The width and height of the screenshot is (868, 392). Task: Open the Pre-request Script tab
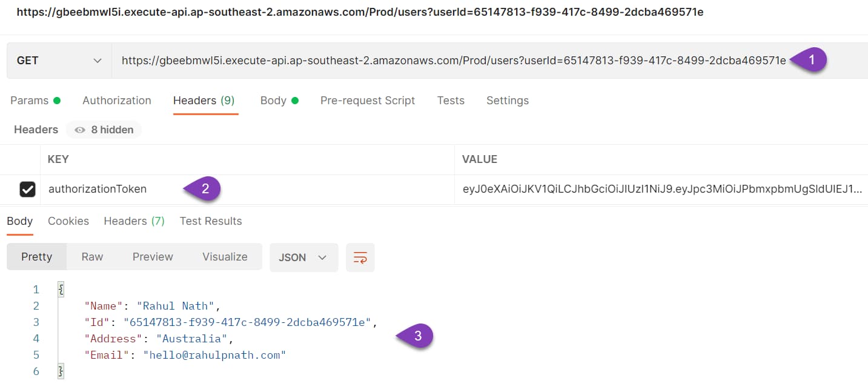click(x=368, y=100)
